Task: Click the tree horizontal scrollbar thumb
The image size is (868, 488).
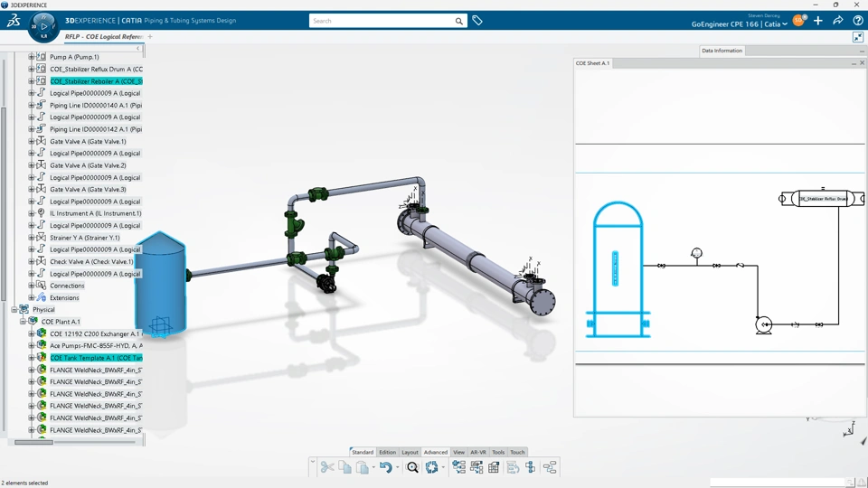Action: (33, 442)
